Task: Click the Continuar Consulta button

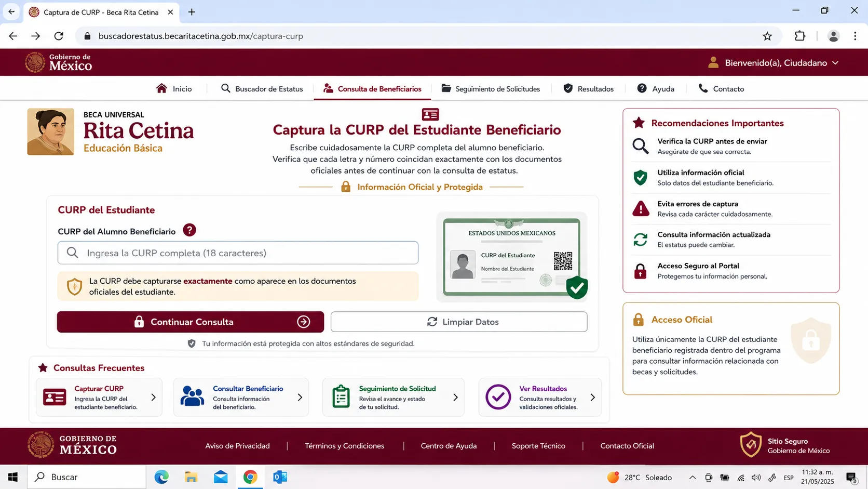Action: pos(191,322)
